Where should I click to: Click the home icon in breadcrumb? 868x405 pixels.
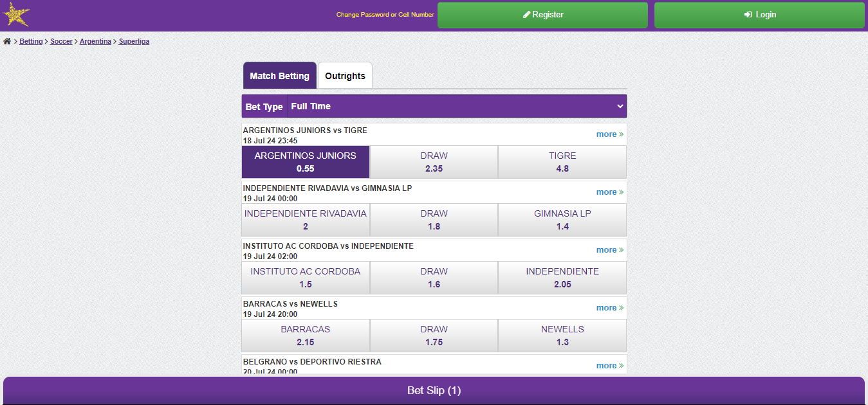(7, 41)
